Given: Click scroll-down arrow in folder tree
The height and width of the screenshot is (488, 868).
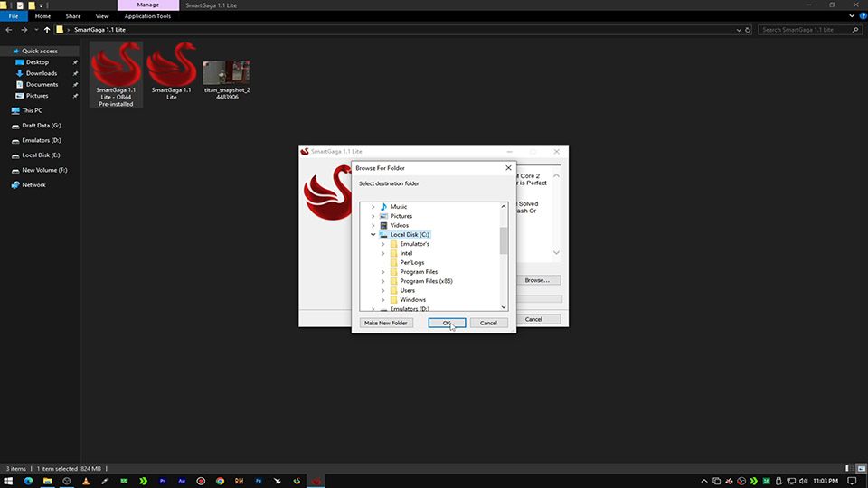Looking at the screenshot, I should [x=504, y=307].
